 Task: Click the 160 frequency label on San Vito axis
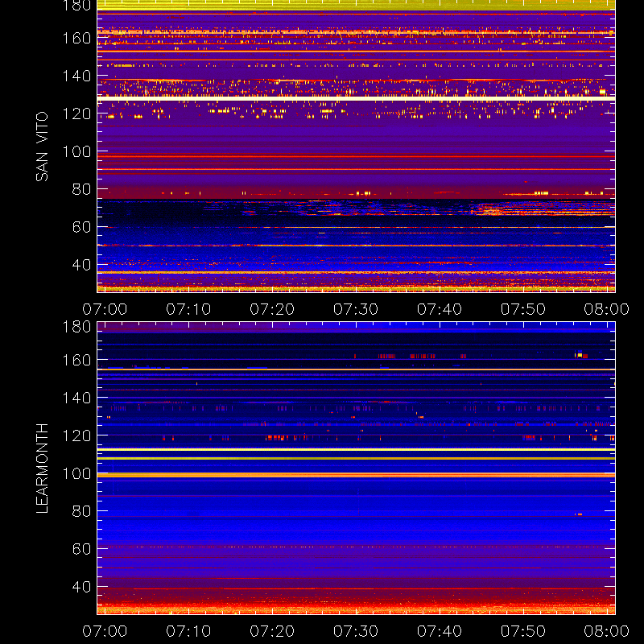pyautogui.click(x=76, y=38)
